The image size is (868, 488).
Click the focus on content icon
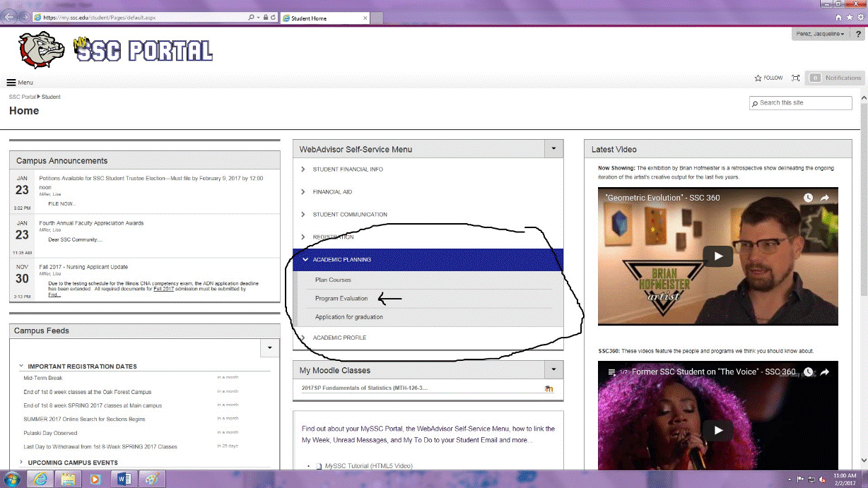[796, 78]
